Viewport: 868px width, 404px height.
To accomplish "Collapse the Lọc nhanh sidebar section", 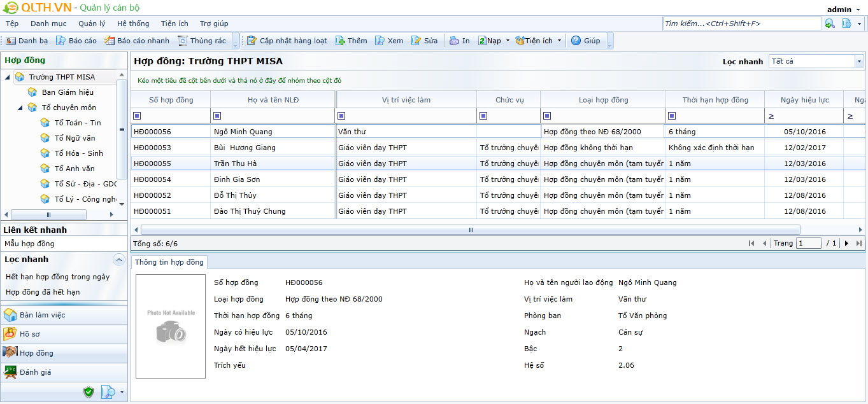I will tap(118, 260).
